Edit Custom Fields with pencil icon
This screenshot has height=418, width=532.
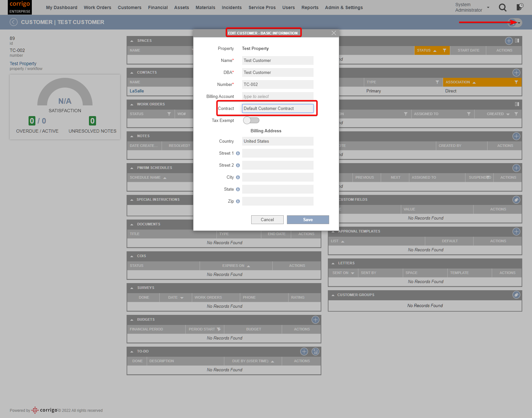(516, 200)
